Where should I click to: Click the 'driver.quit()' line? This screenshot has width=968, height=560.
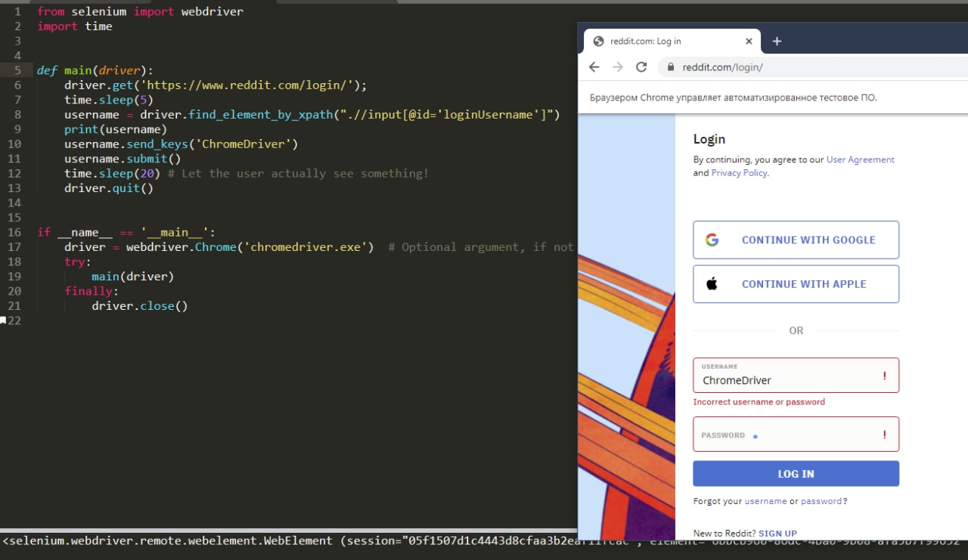[109, 188]
